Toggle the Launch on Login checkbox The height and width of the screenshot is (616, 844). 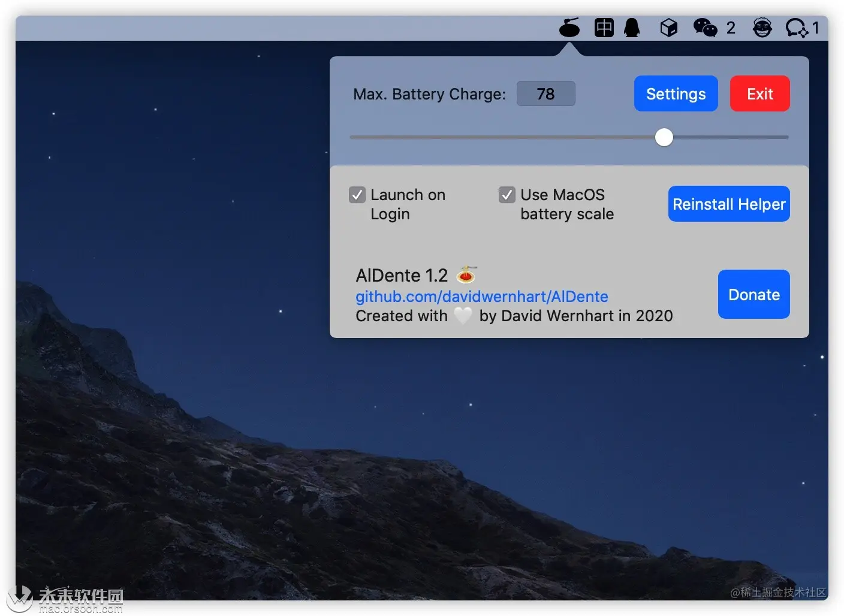(357, 195)
